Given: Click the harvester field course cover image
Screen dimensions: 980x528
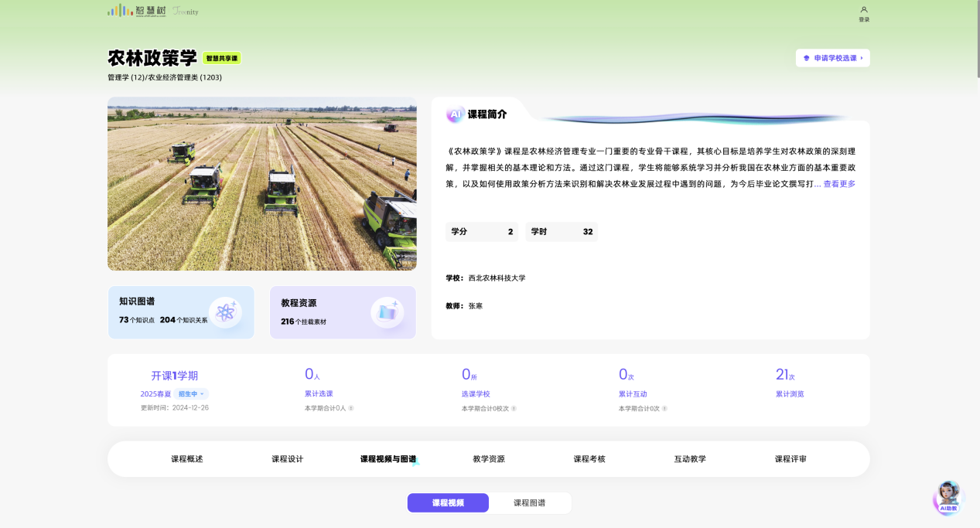Looking at the screenshot, I should pyautogui.click(x=261, y=184).
